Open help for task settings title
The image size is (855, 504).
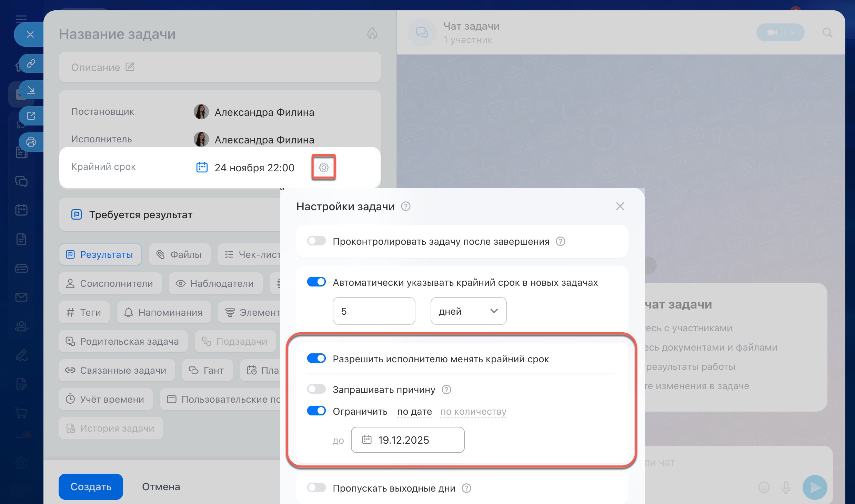(x=406, y=206)
